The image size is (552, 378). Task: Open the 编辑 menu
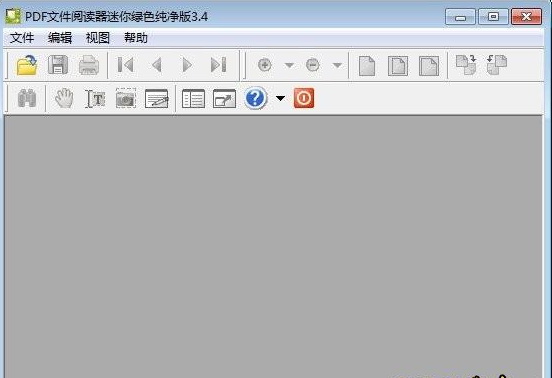(x=60, y=38)
